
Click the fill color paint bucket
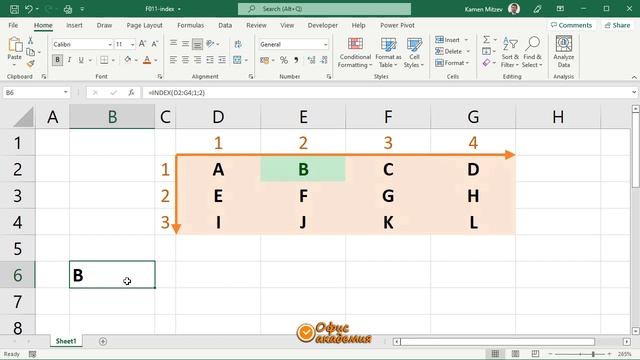click(128, 60)
